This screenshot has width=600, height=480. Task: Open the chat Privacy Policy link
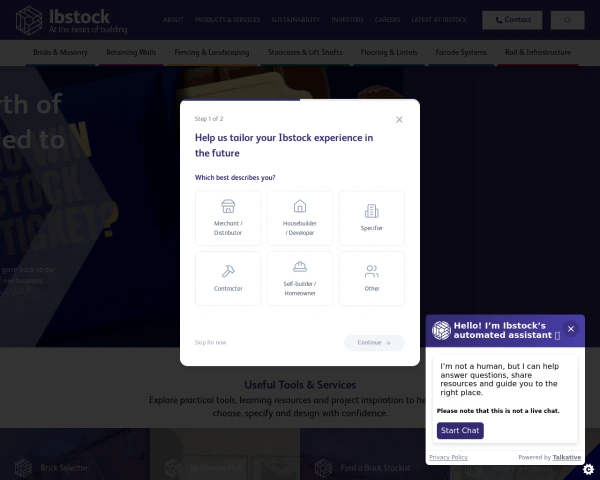coord(448,457)
